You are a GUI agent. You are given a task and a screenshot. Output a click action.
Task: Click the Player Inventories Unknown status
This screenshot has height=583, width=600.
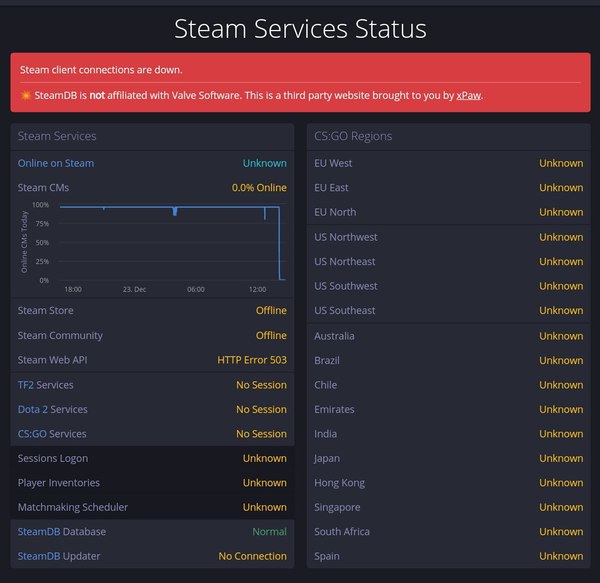click(265, 483)
